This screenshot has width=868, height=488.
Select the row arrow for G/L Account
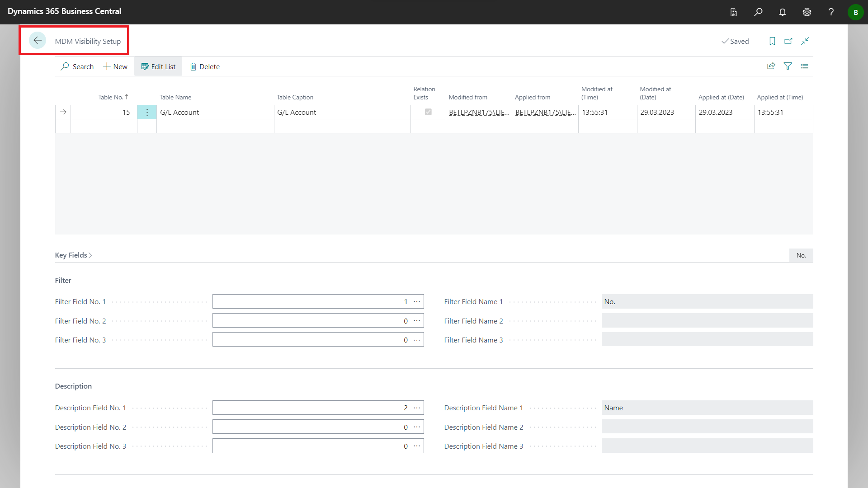tap(63, 112)
